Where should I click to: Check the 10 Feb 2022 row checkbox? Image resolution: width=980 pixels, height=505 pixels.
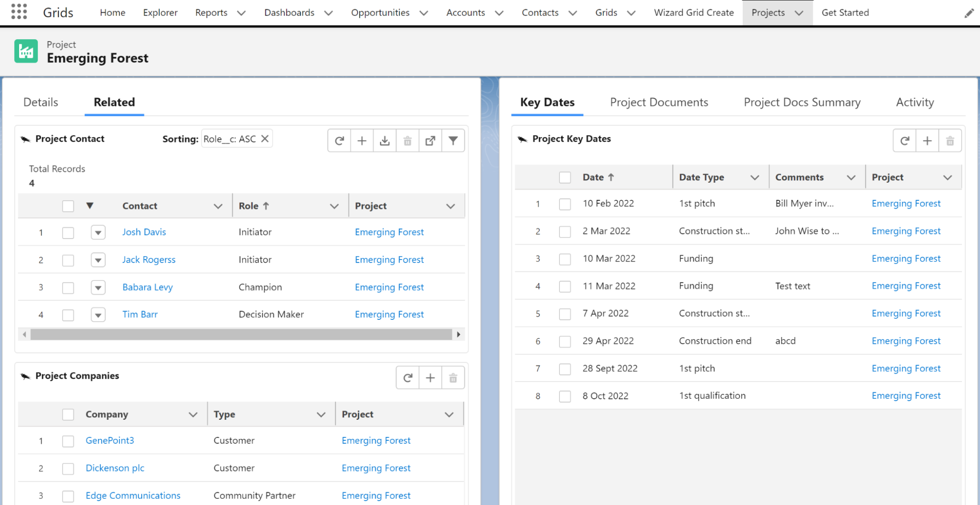(x=565, y=204)
